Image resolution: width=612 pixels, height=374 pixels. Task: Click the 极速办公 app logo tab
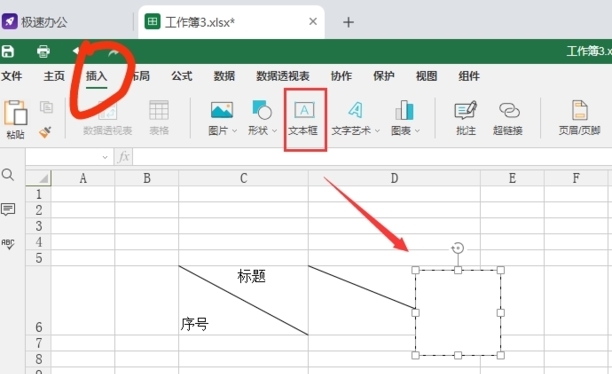point(34,21)
